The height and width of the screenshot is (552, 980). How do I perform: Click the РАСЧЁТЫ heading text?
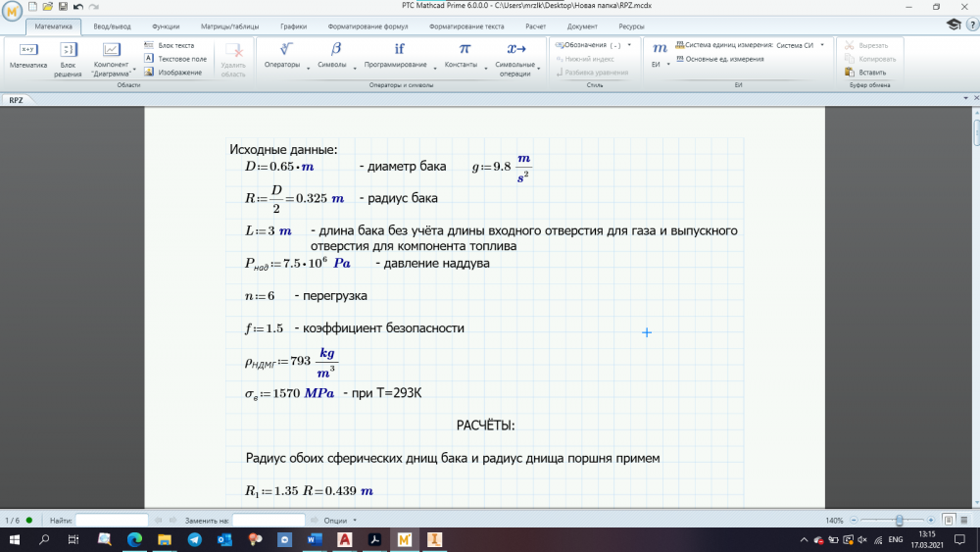click(x=486, y=426)
